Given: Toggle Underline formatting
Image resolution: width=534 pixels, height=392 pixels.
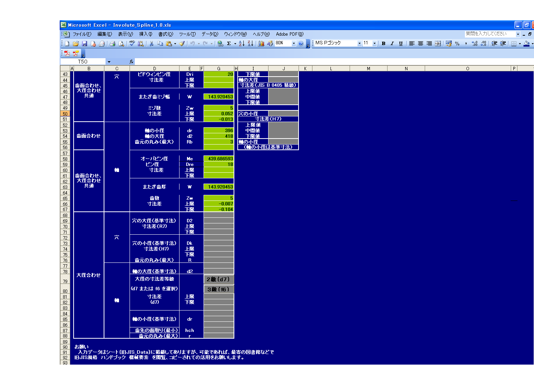Looking at the screenshot, I should [401, 44].
